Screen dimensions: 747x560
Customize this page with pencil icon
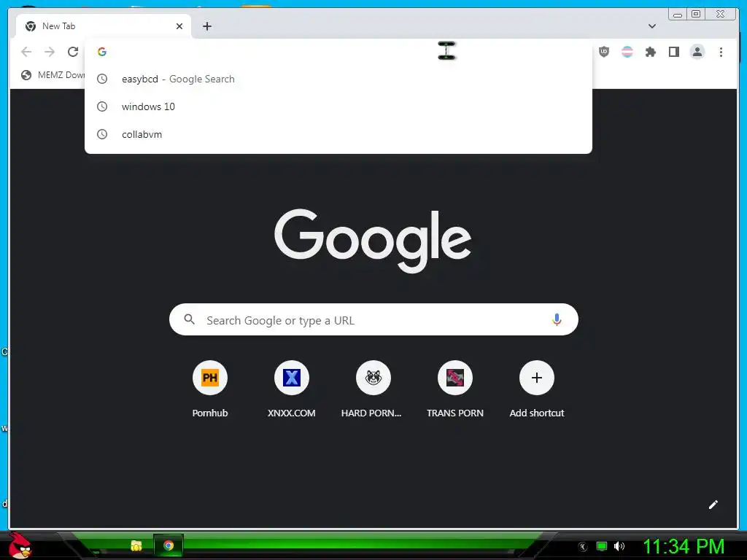[x=713, y=505]
